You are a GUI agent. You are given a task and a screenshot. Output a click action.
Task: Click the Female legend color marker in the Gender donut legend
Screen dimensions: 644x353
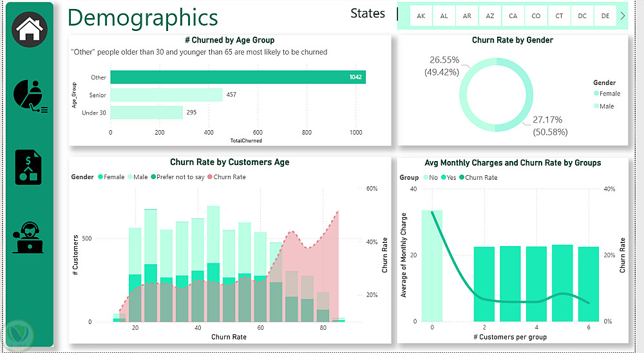click(596, 94)
